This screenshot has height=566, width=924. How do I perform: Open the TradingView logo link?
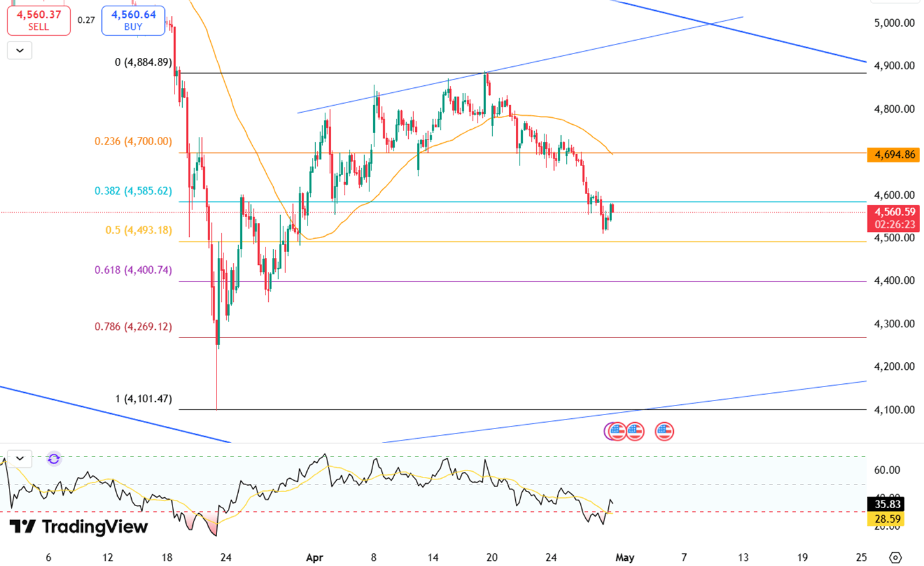coord(78,527)
